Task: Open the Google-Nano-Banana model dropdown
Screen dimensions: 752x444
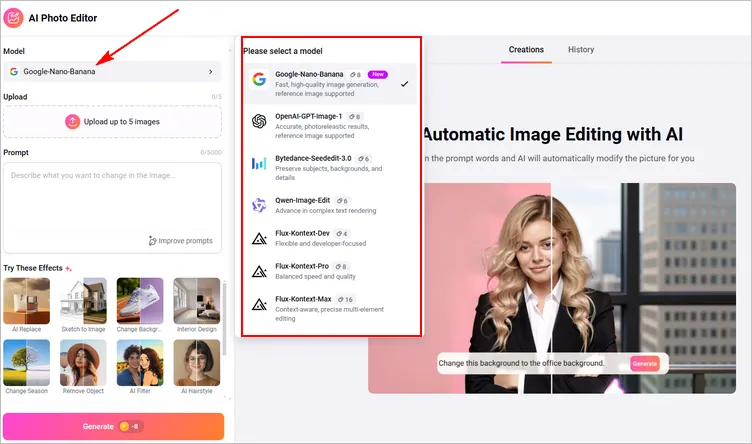Action: tap(112, 71)
